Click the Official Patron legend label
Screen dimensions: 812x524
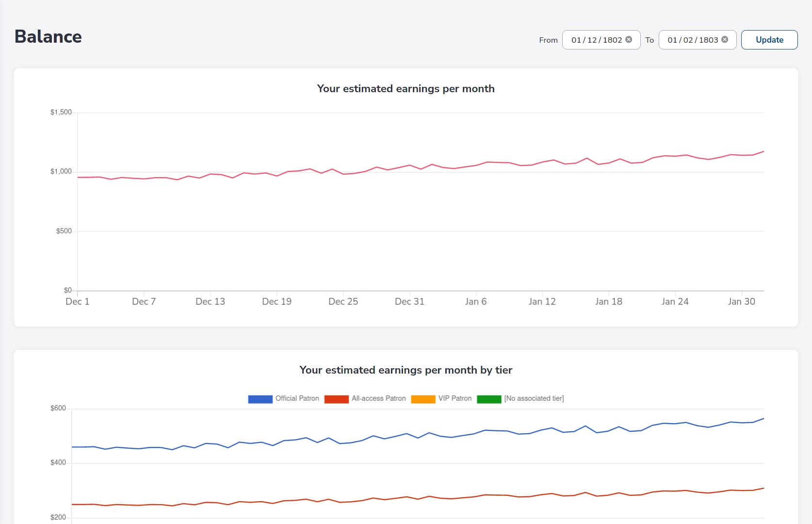[x=297, y=398]
